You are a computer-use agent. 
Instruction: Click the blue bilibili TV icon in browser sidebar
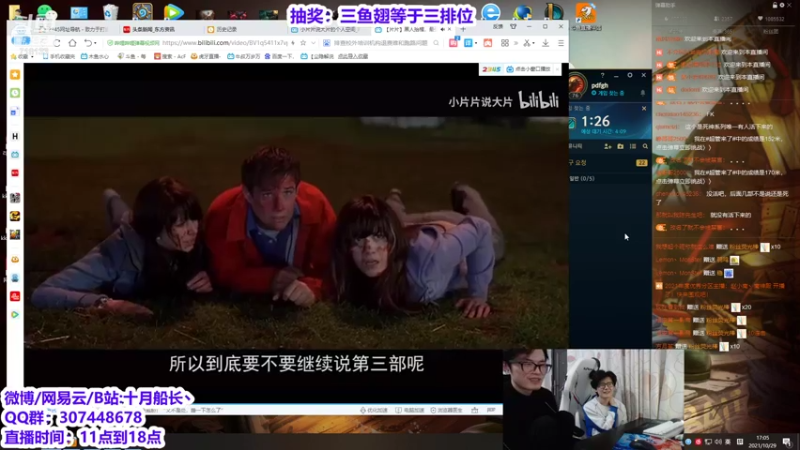click(x=15, y=155)
